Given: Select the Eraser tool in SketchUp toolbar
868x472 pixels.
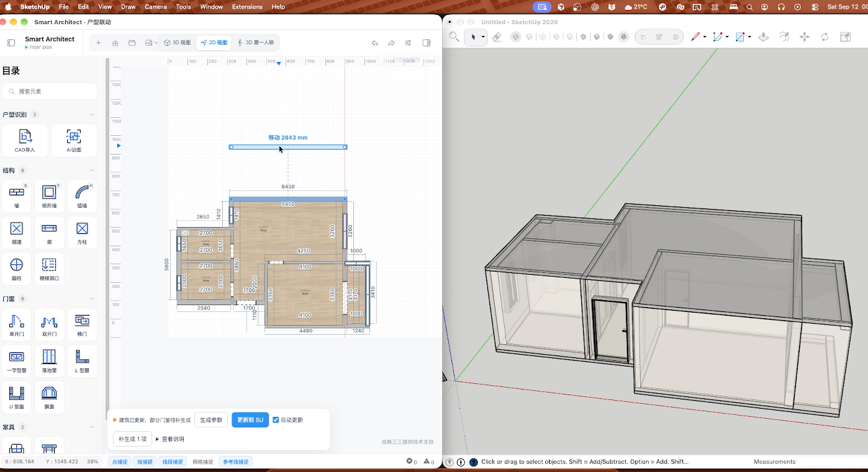Looking at the screenshot, I should pos(497,37).
